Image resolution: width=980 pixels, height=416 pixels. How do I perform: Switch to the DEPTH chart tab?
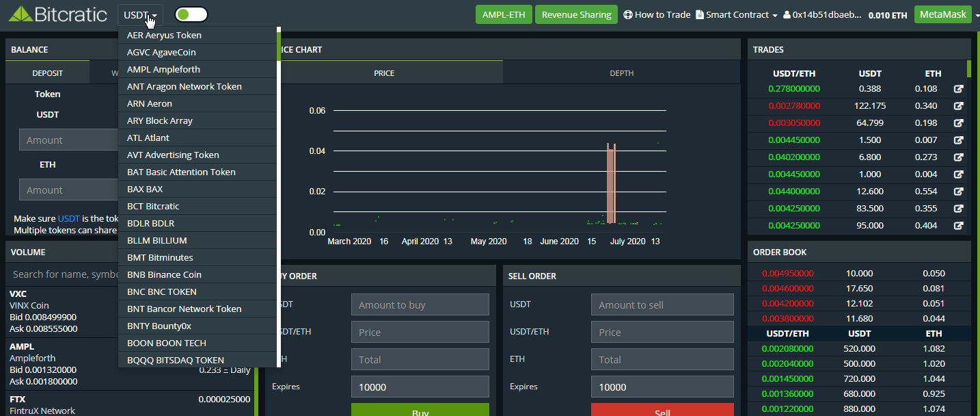tap(622, 73)
